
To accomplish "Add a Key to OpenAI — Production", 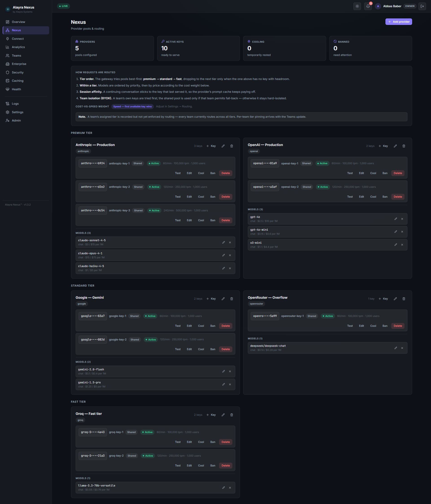I will [x=383, y=146].
